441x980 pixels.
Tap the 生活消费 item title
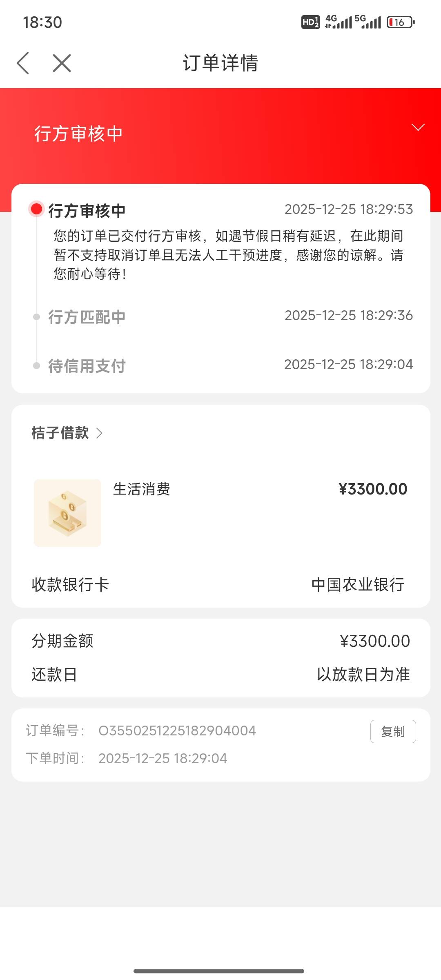(141, 489)
